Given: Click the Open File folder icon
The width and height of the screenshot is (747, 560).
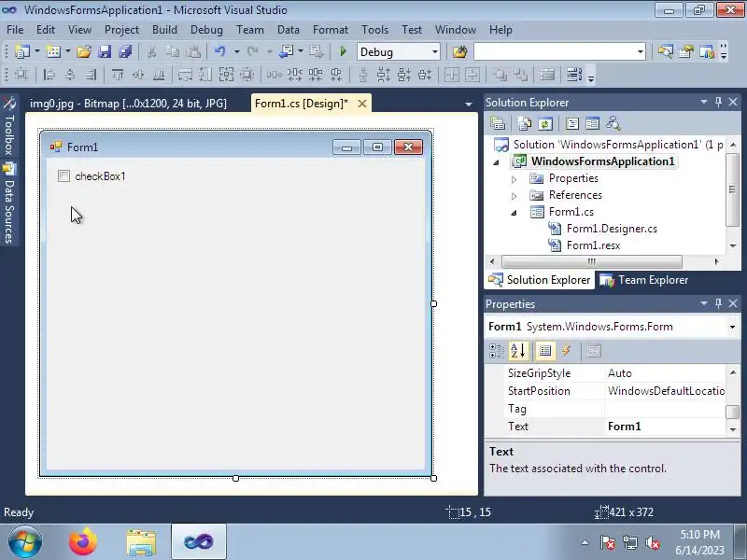Looking at the screenshot, I should pyautogui.click(x=84, y=51).
